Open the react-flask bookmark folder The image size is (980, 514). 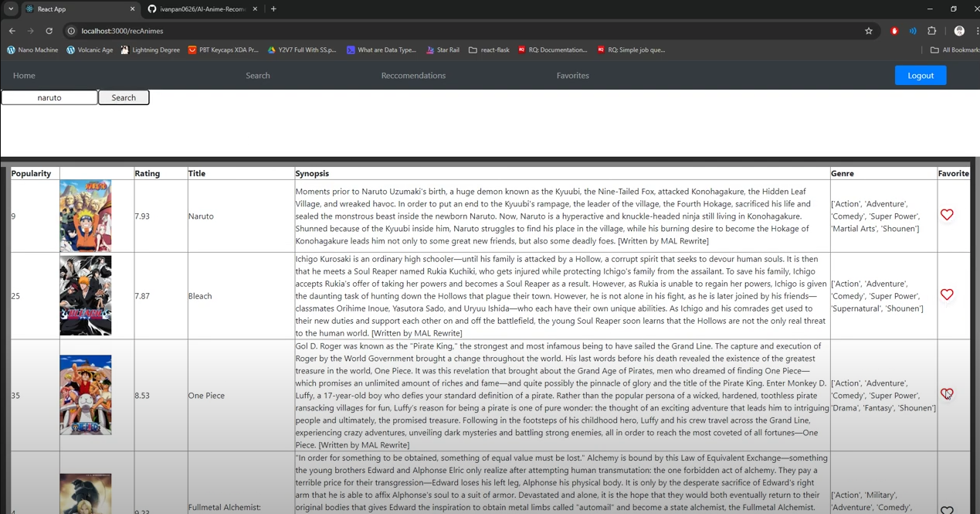[x=489, y=49]
